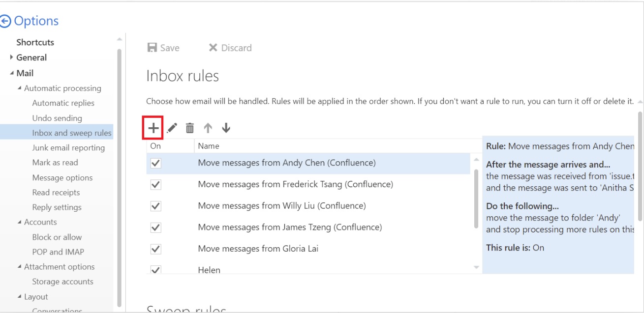644x313 pixels.
Task: Move the selected rule up
Action: pos(208,128)
